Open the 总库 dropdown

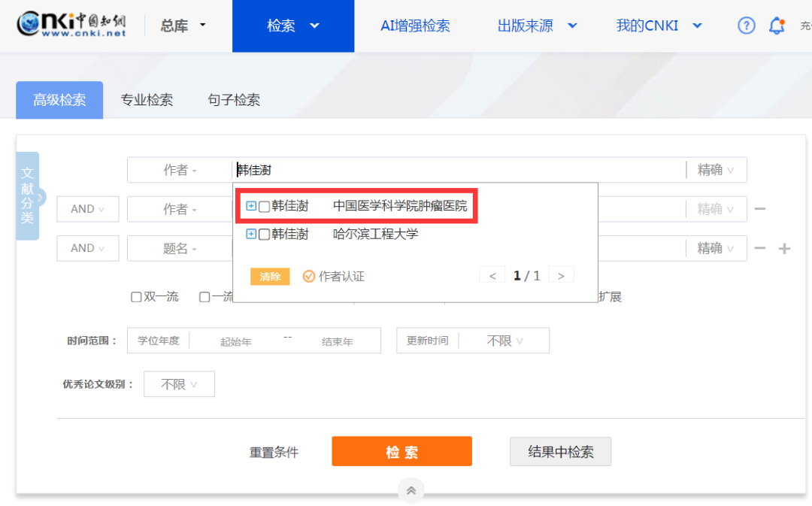(x=183, y=26)
